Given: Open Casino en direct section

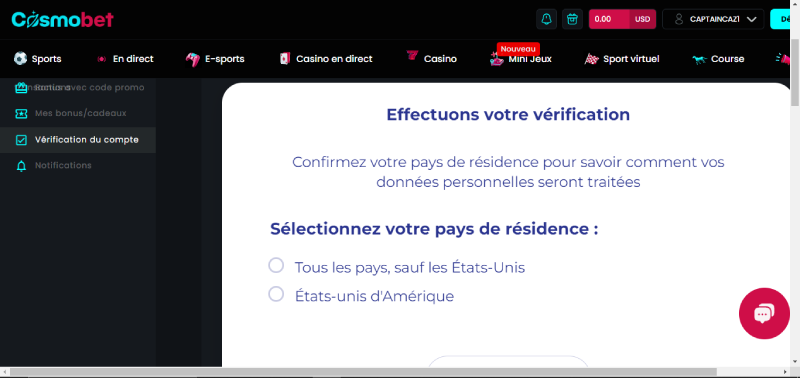Looking at the screenshot, I should 334,59.
